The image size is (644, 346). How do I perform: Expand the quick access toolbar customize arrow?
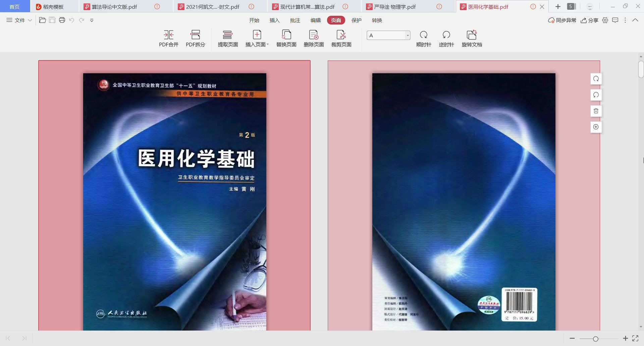pos(92,20)
